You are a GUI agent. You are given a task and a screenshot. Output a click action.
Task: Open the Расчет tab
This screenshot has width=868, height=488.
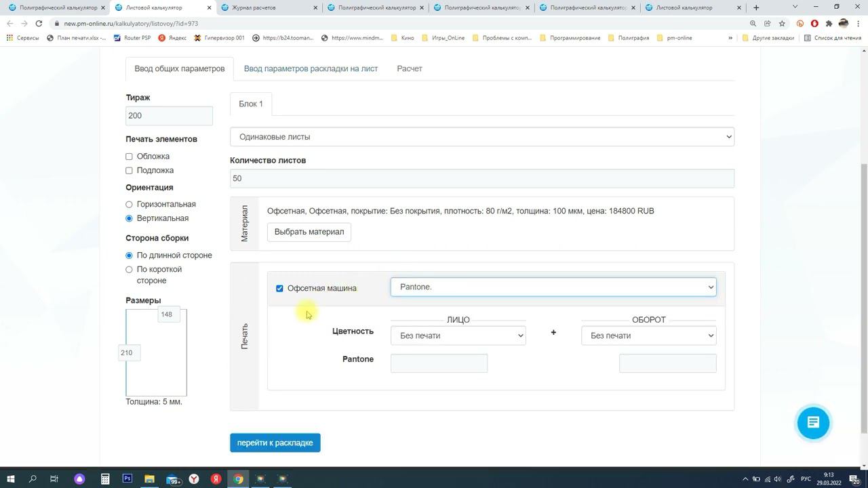click(410, 68)
